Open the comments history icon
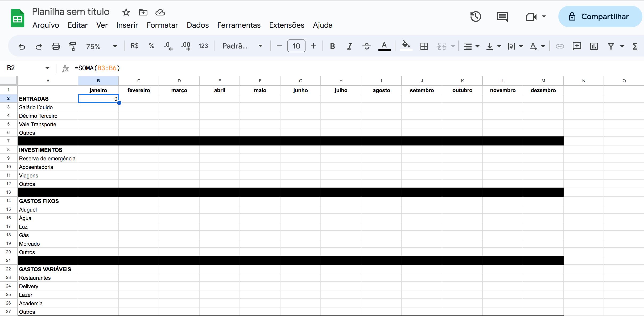 502,17
